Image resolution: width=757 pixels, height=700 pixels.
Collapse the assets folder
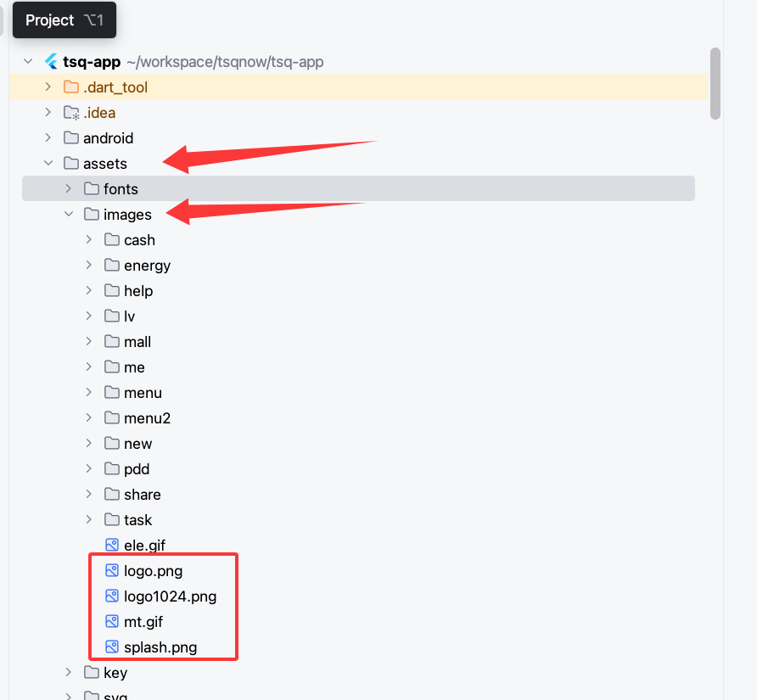48,164
